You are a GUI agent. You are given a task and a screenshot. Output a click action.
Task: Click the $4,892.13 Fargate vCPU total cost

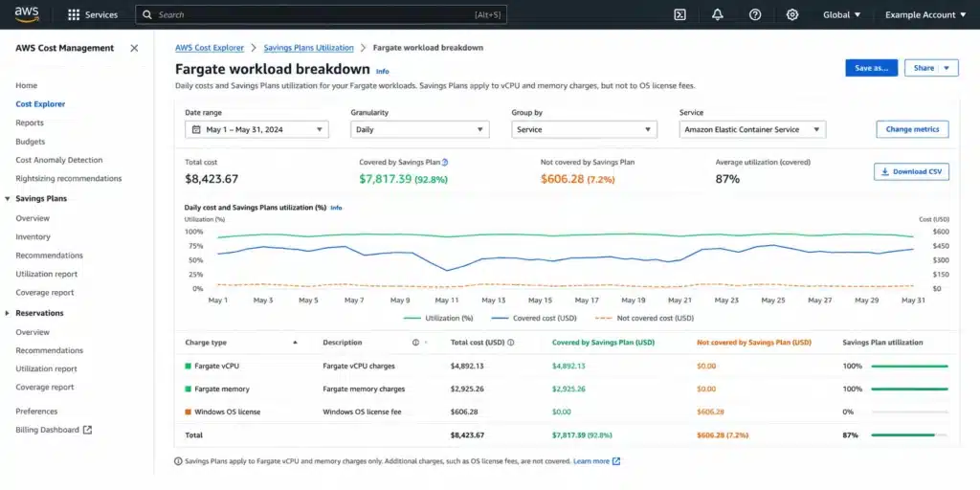[x=467, y=367]
